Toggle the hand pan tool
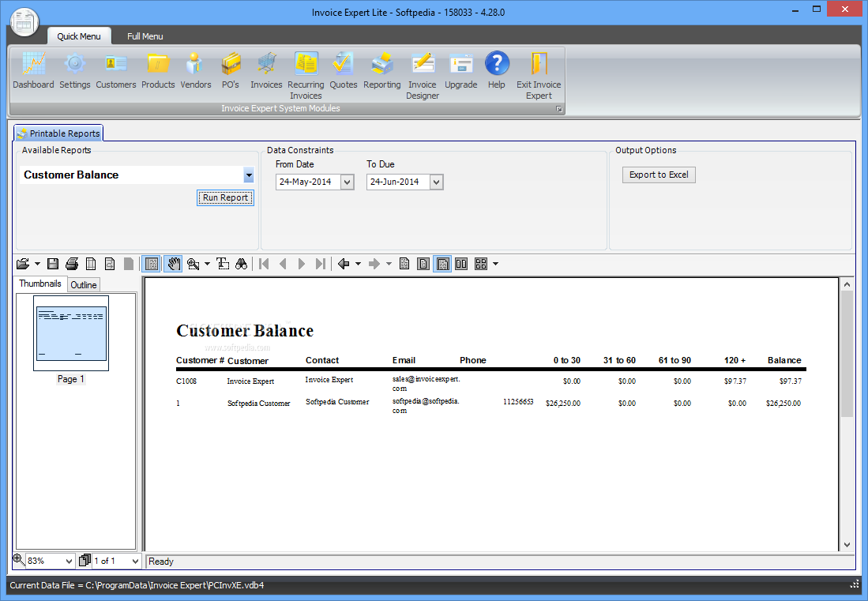The height and width of the screenshot is (601, 868). [173, 264]
